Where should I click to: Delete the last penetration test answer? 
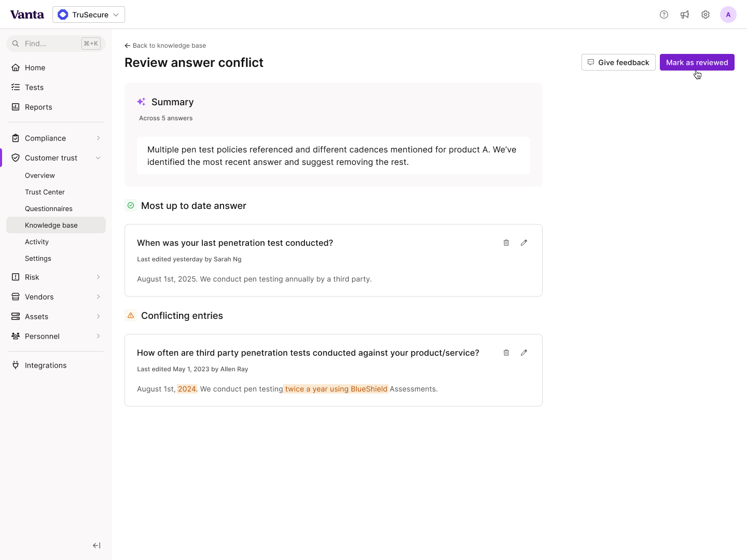pos(506,243)
